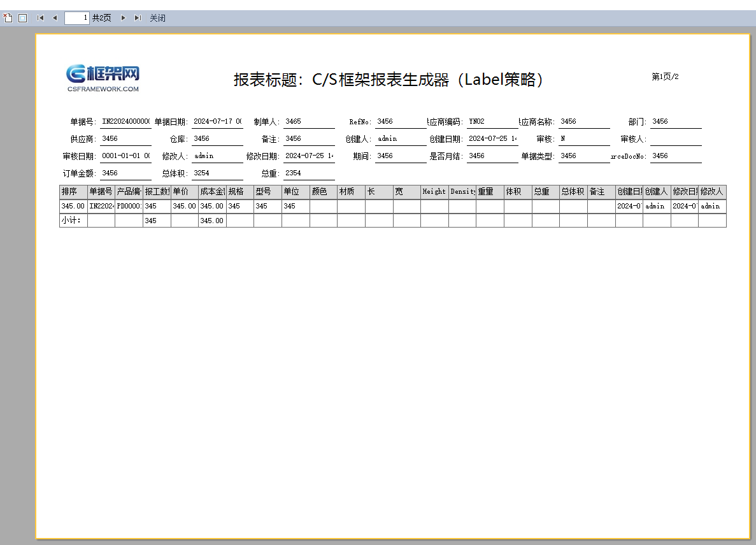Image resolution: width=756 pixels, height=545 pixels.
Task: Jump to the last page
Action: pyautogui.click(x=138, y=18)
